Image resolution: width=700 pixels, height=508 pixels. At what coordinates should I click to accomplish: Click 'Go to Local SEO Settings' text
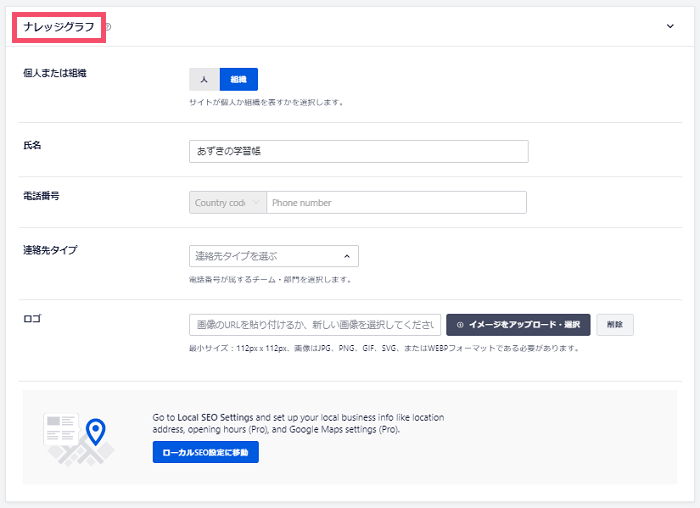(x=203, y=417)
